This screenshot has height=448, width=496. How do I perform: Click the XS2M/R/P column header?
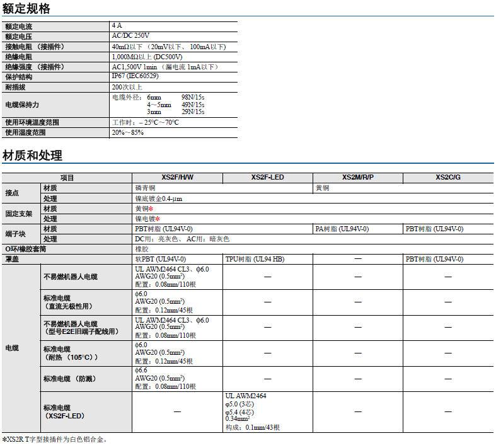357,178
